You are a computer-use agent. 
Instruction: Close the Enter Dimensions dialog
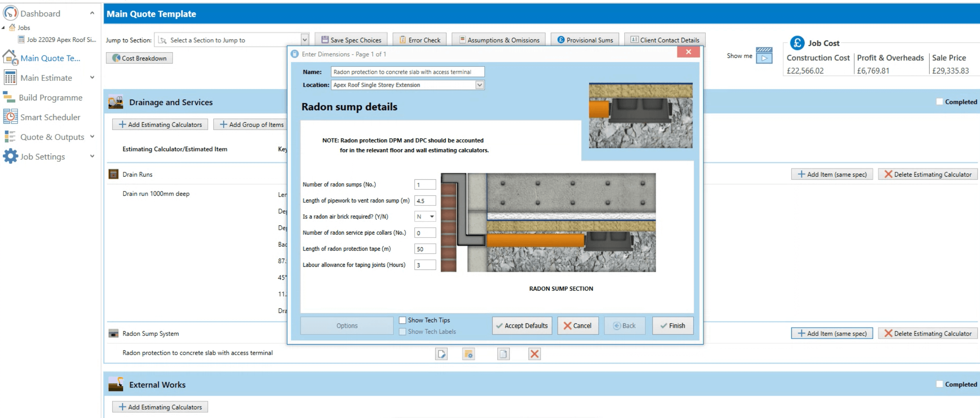688,52
